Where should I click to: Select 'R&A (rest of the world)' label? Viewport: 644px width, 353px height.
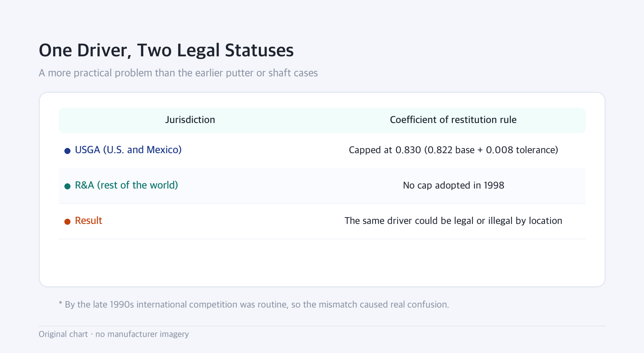click(x=126, y=185)
